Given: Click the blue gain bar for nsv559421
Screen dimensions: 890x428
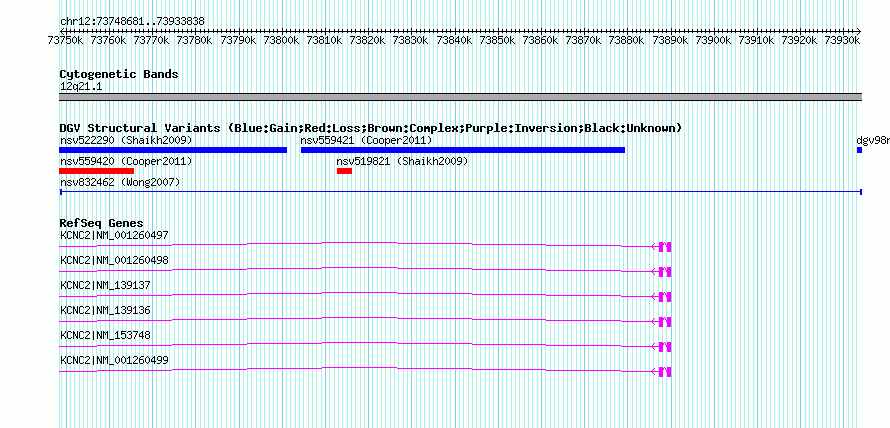Looking at the screenshot, I should pos(463,150).
